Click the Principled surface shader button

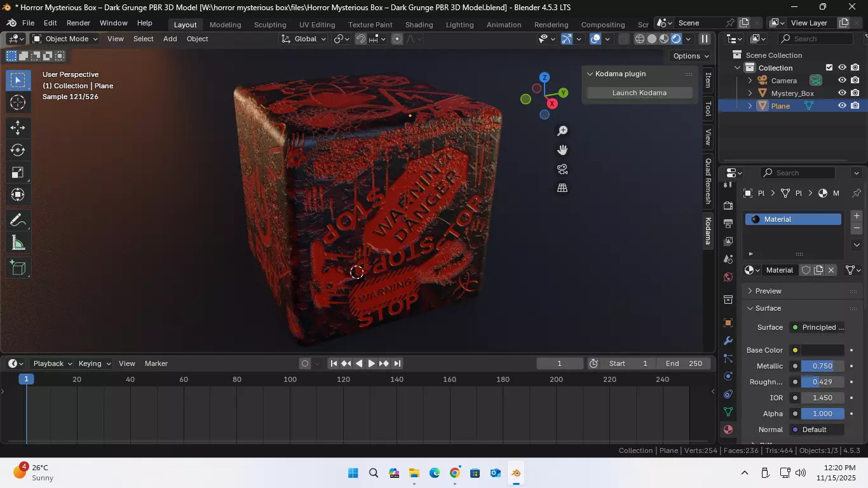(x=817, y=327)
